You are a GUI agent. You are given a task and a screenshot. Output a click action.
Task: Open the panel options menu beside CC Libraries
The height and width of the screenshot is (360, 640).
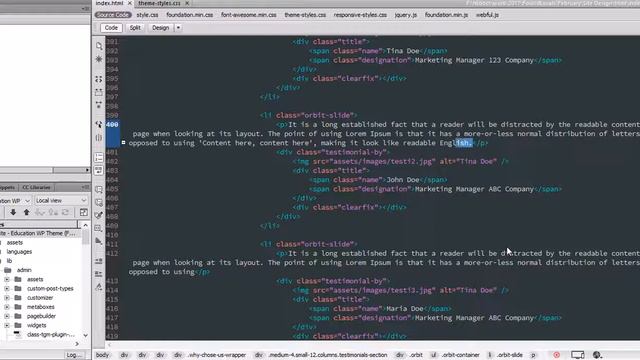85,187
